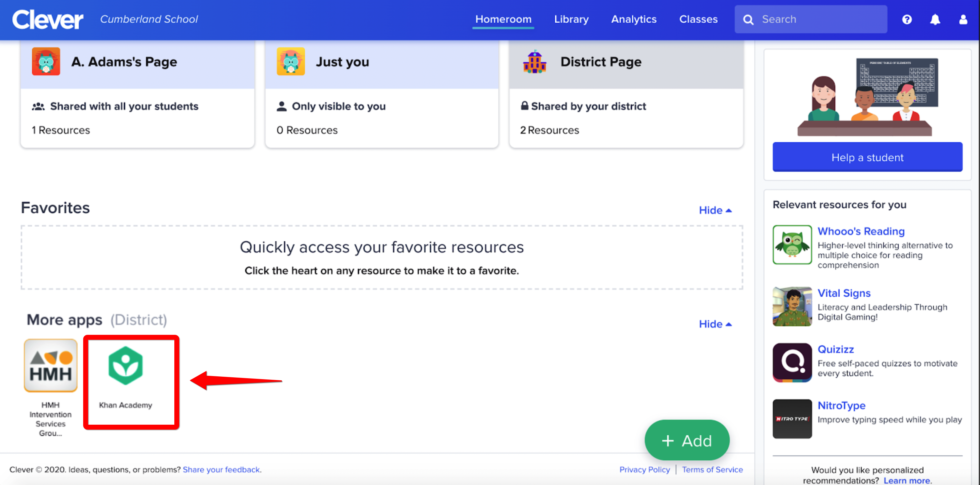Screen dimensions: 980x485
Task: Click the District Page school building icon
Action: tap(535, 62)
